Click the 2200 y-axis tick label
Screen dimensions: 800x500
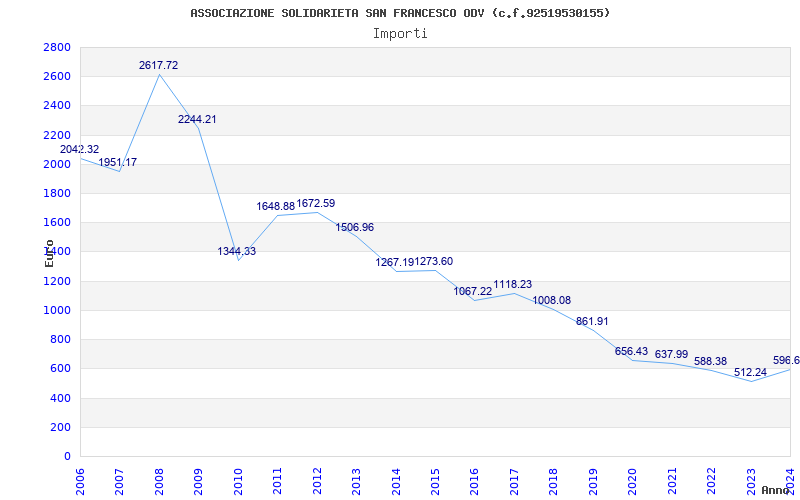(x=57, y=135)
